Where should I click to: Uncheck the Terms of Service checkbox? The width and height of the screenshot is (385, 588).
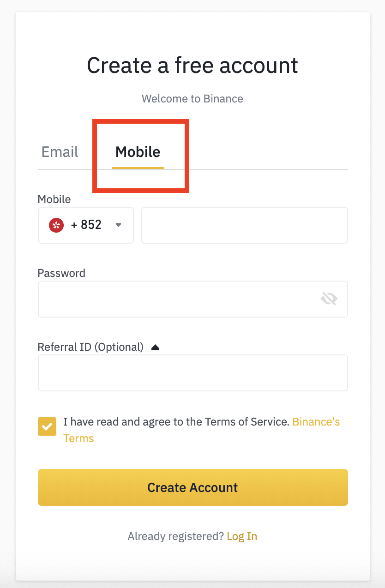coord(47,426)
